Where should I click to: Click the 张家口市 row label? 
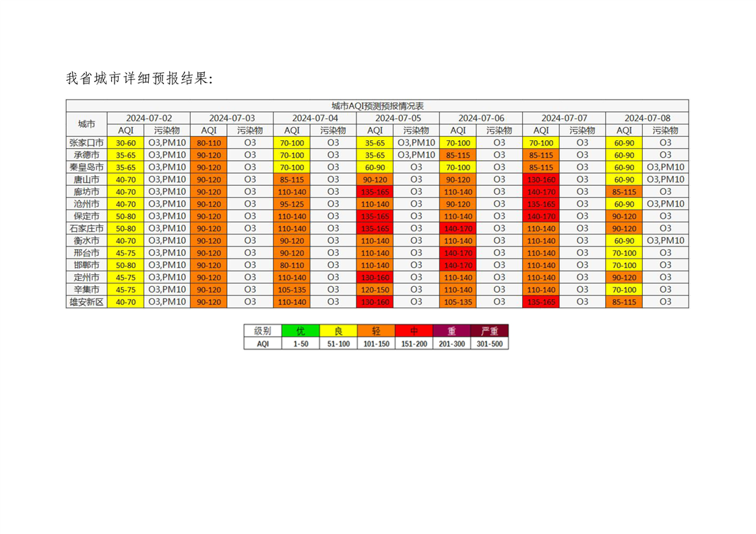click(x=86, y=143)
